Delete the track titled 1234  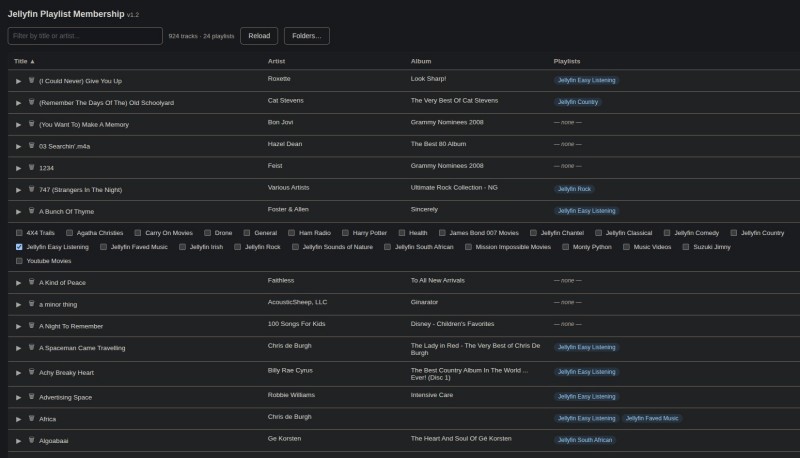[x=32, y=167]
